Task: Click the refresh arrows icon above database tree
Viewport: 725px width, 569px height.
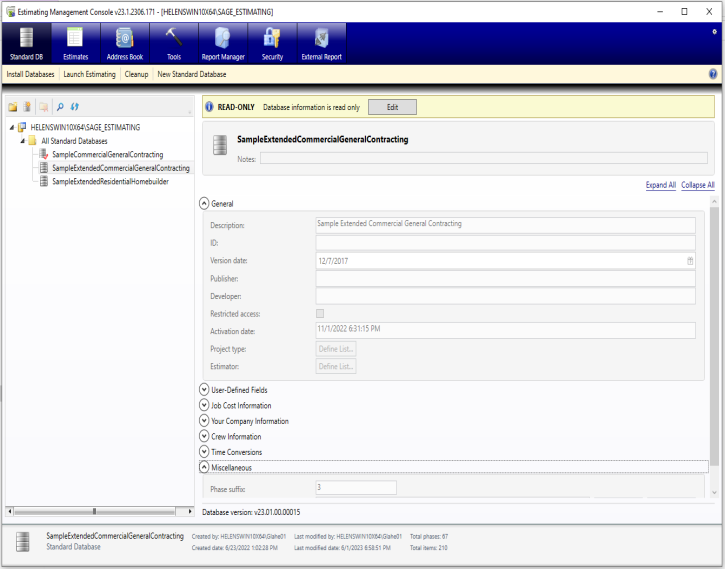Action: click(x=75, y=106)
